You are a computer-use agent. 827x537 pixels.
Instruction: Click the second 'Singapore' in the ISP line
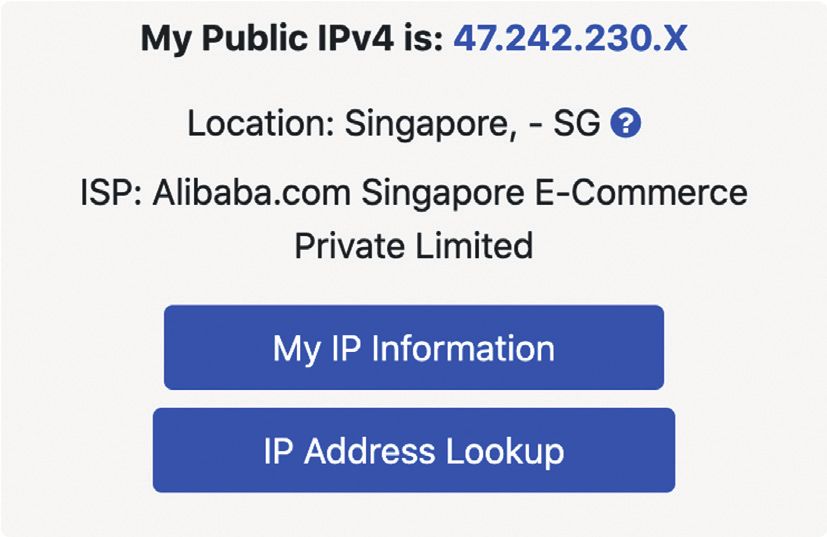tap(443, 194)
